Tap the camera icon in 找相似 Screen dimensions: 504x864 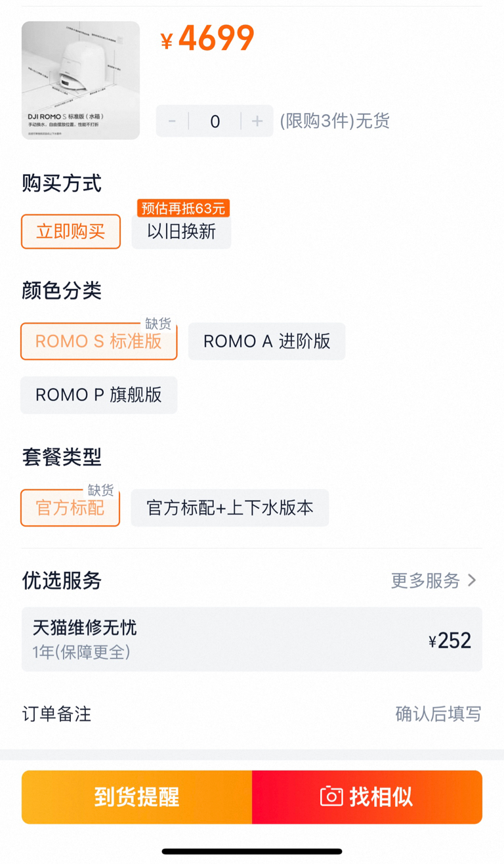tap(331, 797)
